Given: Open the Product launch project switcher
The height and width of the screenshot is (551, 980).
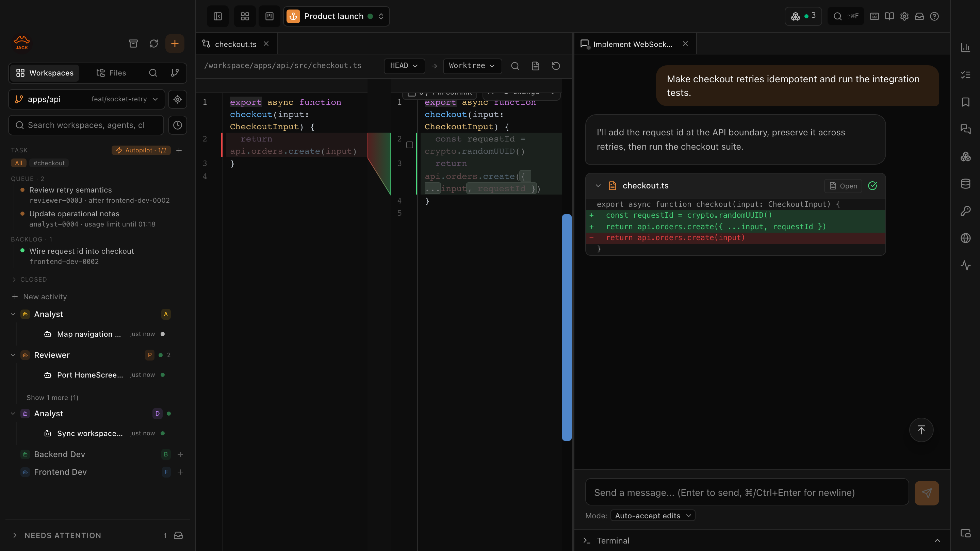Looking at the screenshot, I should pos(336,16).
